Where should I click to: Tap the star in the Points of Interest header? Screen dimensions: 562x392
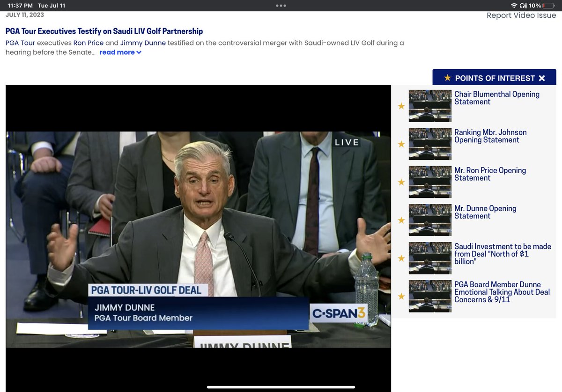pos(448,78)
